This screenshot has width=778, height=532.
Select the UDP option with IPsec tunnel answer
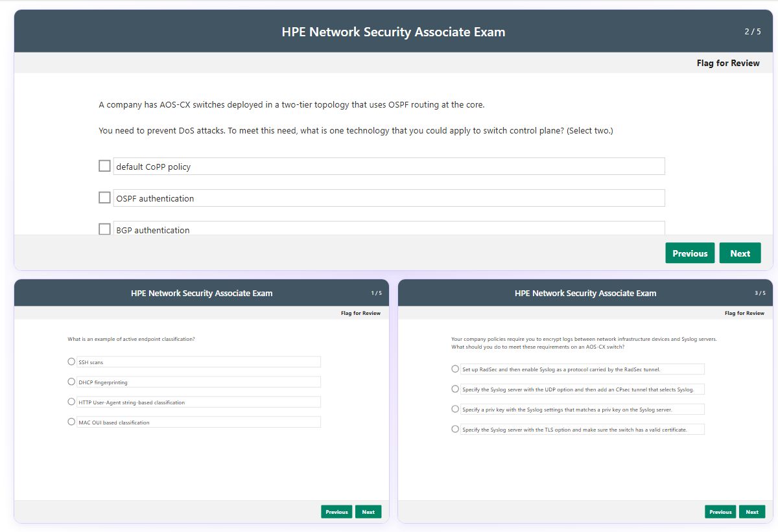[x=455, y=389]
